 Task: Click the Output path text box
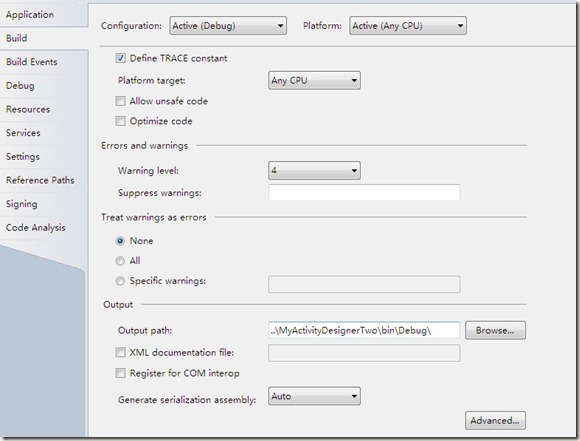click(x=364, y=330)
